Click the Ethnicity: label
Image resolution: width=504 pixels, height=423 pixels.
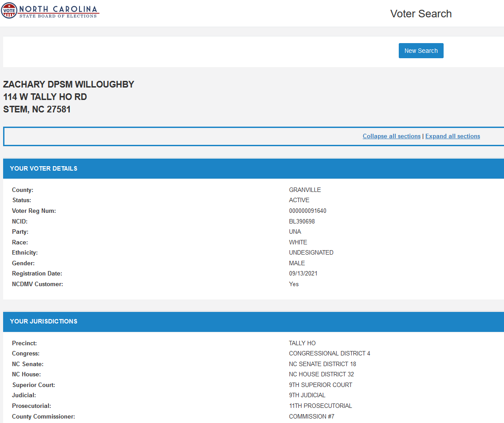pos(25,252)
